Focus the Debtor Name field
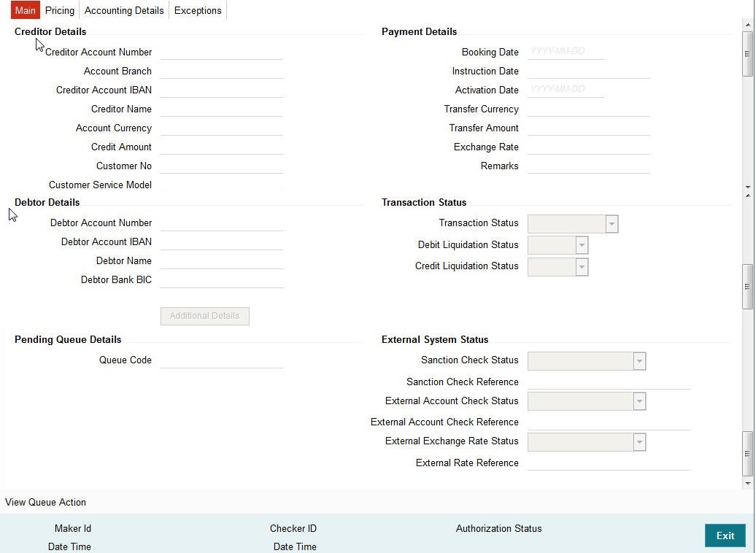756x553 pixels. [x=222, y=260]
